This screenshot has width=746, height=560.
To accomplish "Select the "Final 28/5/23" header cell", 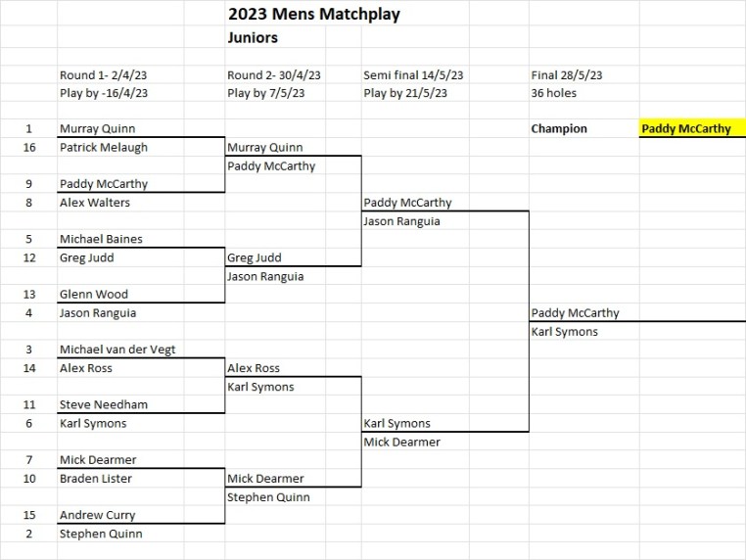I will click(x=567, y=75).
